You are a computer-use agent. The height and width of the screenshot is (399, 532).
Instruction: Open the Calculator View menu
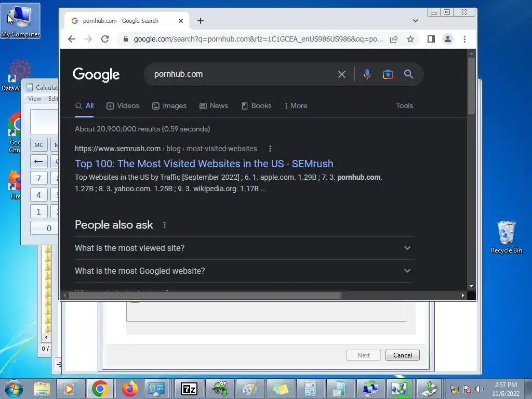pyautogui.click(x=34, y=99)
